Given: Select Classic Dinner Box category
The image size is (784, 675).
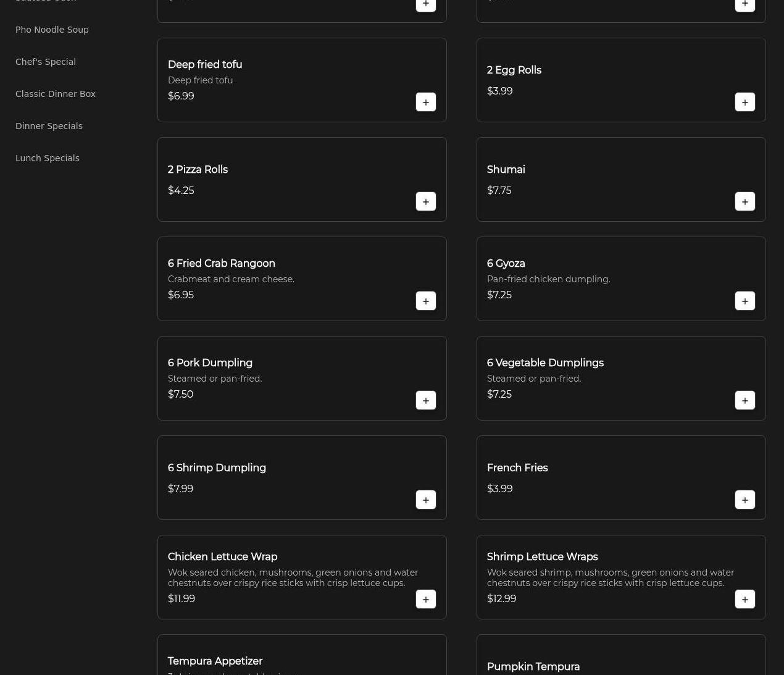Looking at the screenshot, I should tap(56, 94).
